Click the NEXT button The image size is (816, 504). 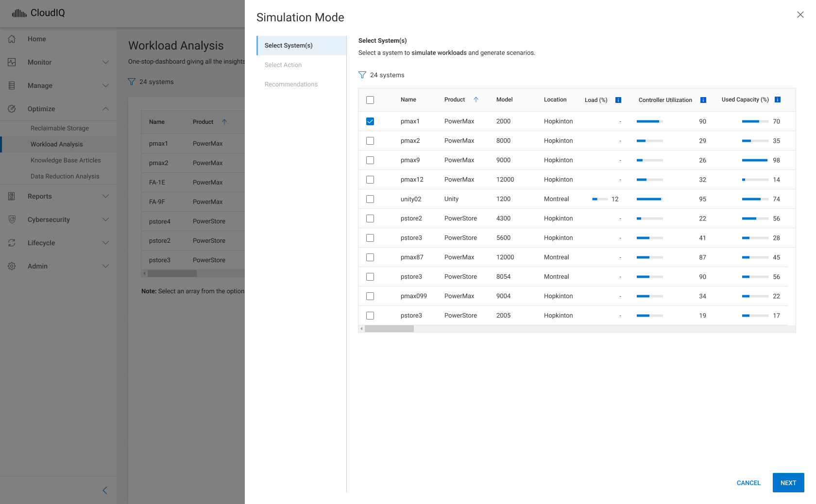tap(788, 483)
